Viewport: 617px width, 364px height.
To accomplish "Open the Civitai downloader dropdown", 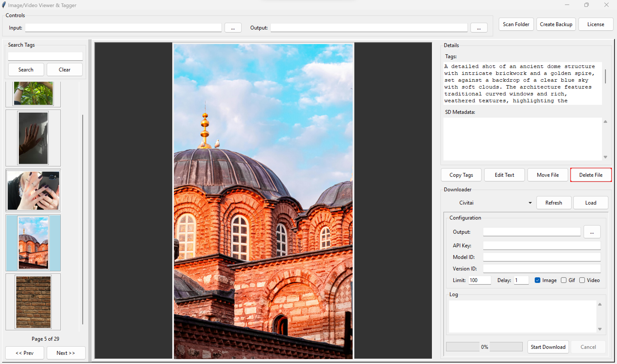I will coord(530,203).
